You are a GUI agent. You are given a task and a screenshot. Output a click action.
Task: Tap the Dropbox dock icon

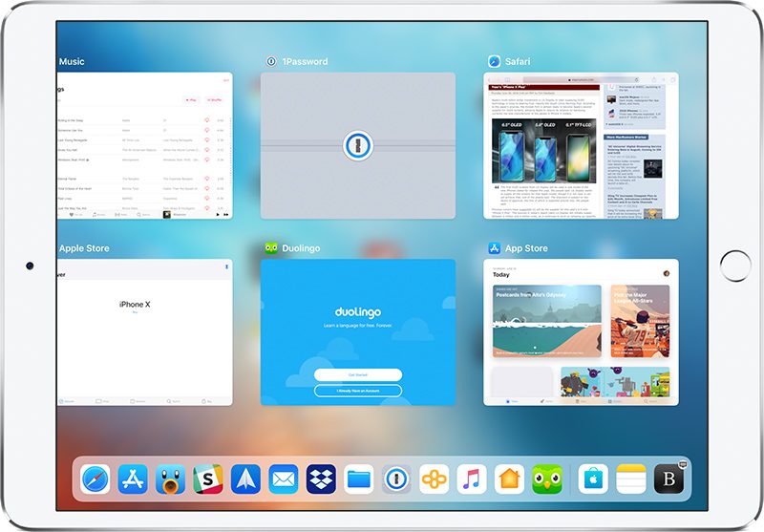[321, 479]
